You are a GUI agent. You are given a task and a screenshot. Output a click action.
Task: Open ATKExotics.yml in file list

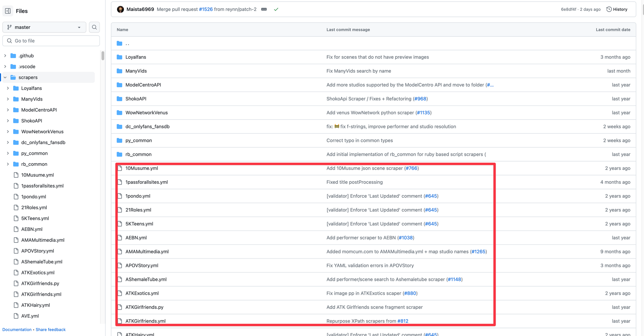coord(142,293)
